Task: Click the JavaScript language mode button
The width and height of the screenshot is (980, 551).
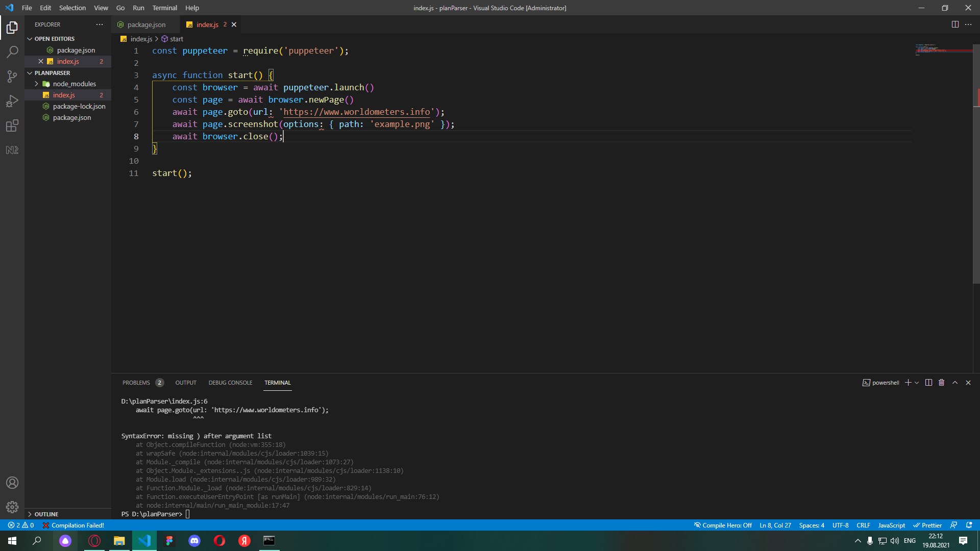Action: point(891,525)
